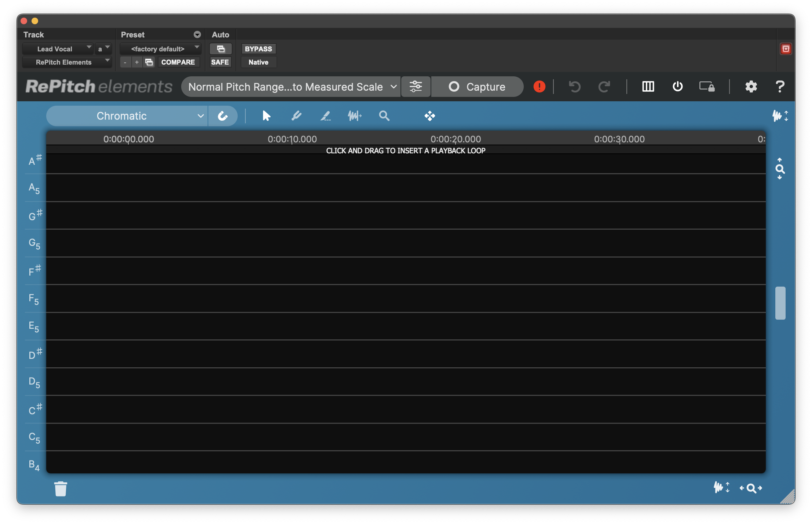Select the pitch draw pencil tool
This screenshot has height=524, width=812.
pos(296,116)
